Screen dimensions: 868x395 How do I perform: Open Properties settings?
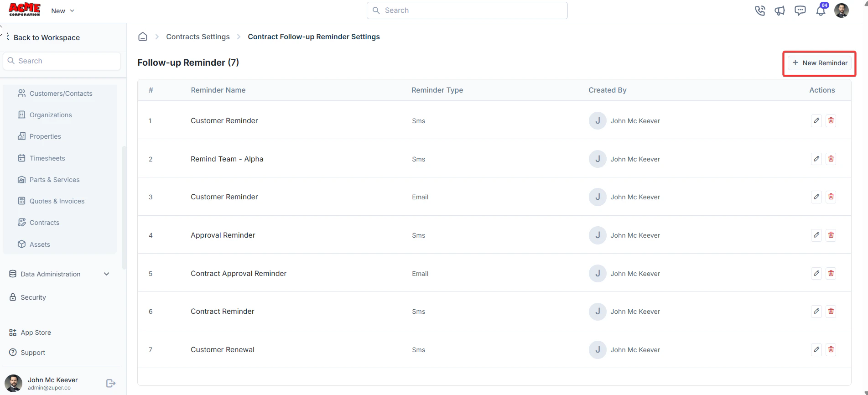coord(40,136)
